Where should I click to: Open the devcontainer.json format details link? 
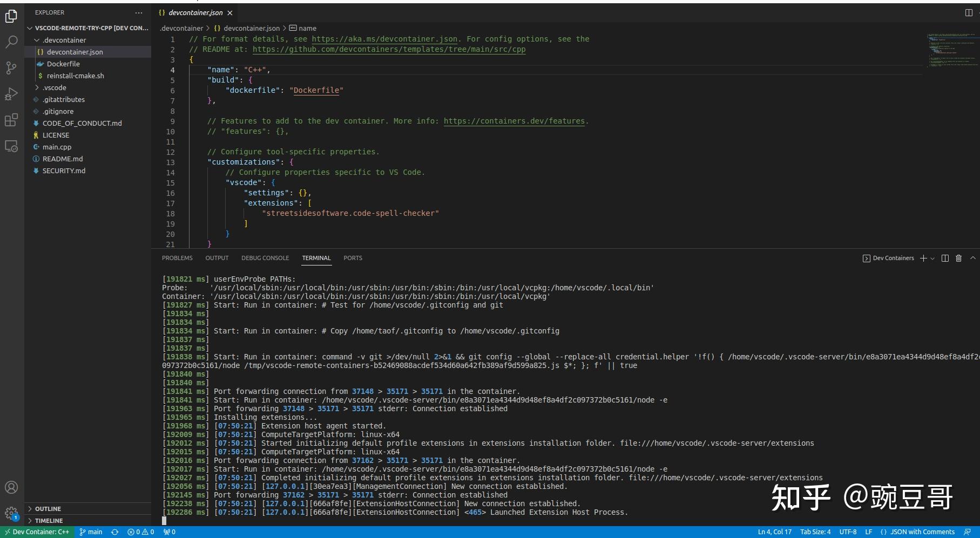(386, 39)
